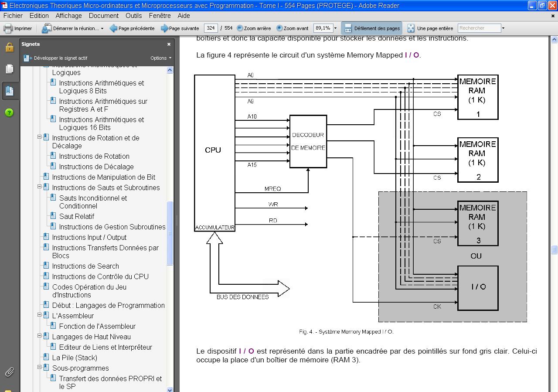Click the bookmarks panel scrollbar thumb
Image resolution: width=558 pixels, height=392 pixels.
170,233
